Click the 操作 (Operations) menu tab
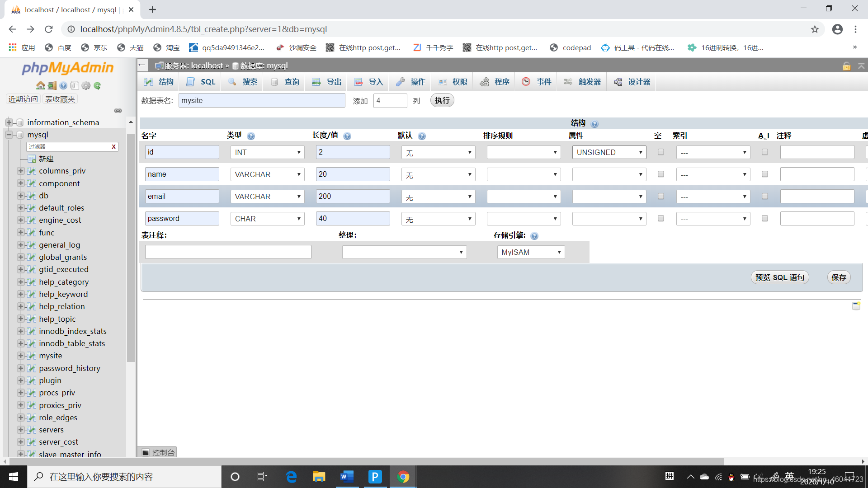This screenshot has height=488, width=868. 417,82
